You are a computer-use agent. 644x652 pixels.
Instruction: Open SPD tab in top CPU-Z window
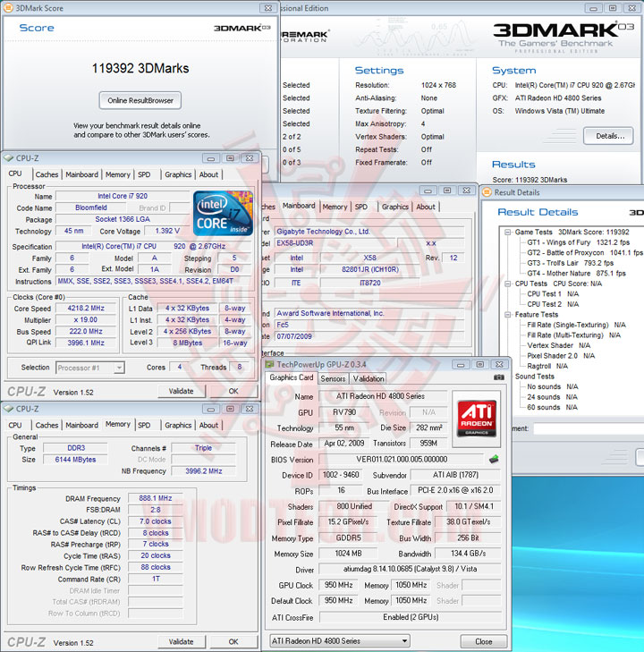tap(144, 174)
